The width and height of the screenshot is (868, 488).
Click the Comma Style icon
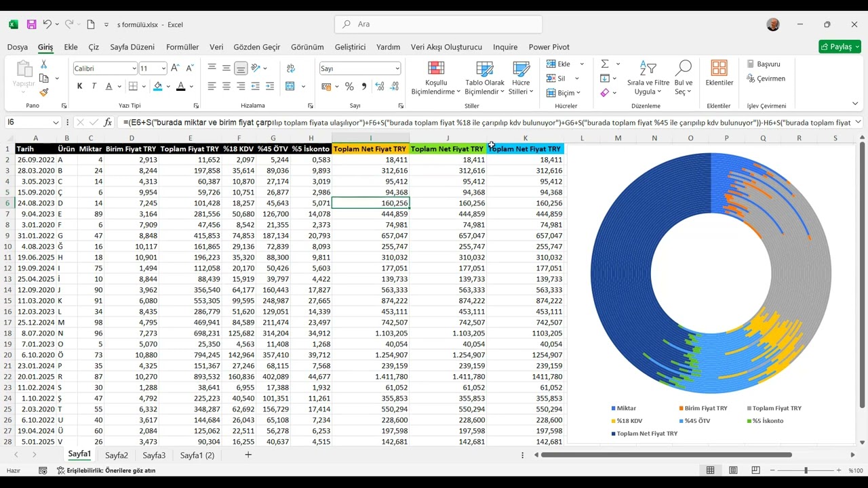pyautogui.click(x=364, y=86)
